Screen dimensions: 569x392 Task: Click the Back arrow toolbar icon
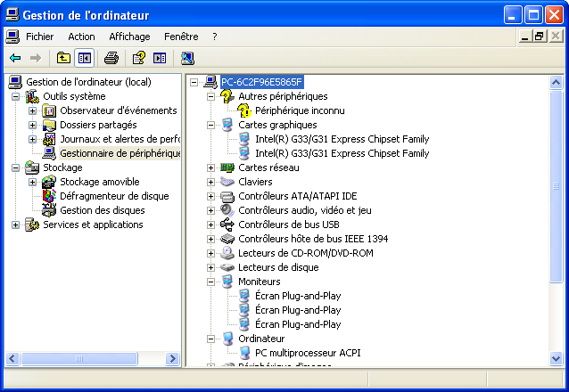click(x=15, y=58)
